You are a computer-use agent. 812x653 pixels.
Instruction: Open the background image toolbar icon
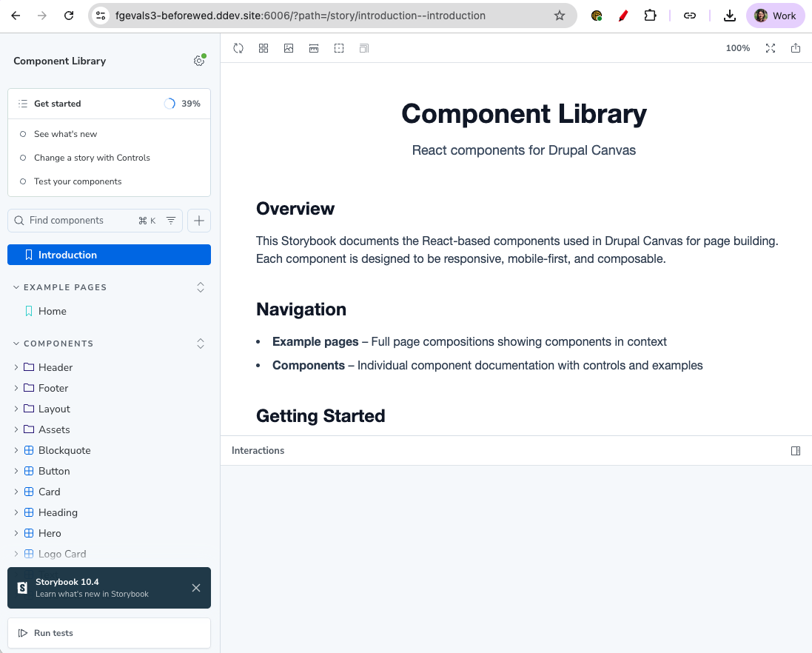289,48
